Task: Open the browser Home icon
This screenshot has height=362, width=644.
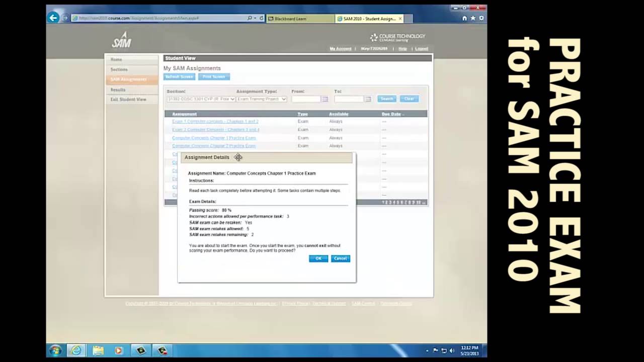Action: point(464,18)
